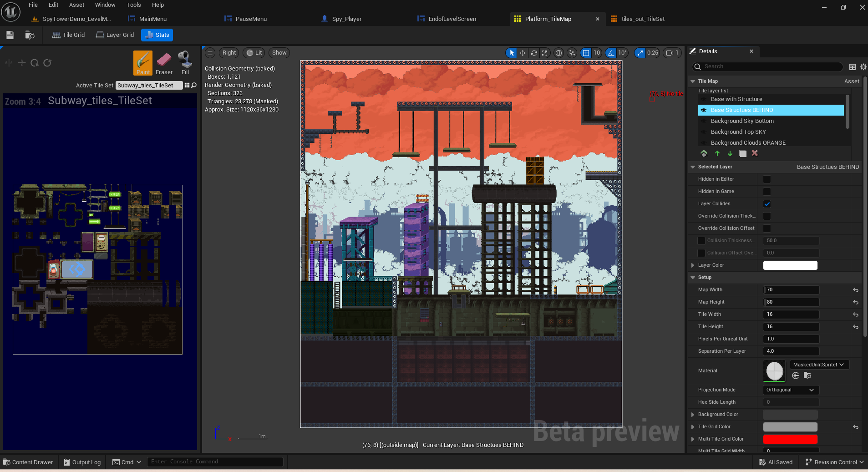The width and height of the screenshot is (868, 472).
Task: Add a new tile layer
Action: pos(704,153)
